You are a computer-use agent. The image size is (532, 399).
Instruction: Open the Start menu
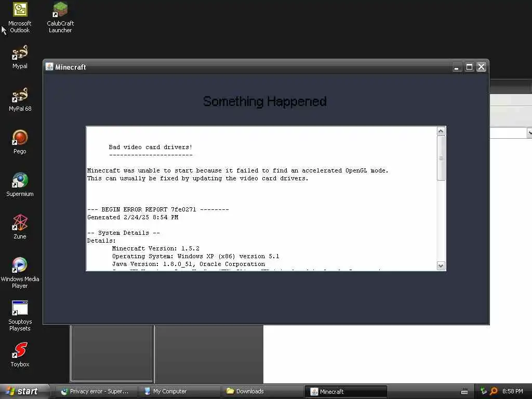click(24, 391)
